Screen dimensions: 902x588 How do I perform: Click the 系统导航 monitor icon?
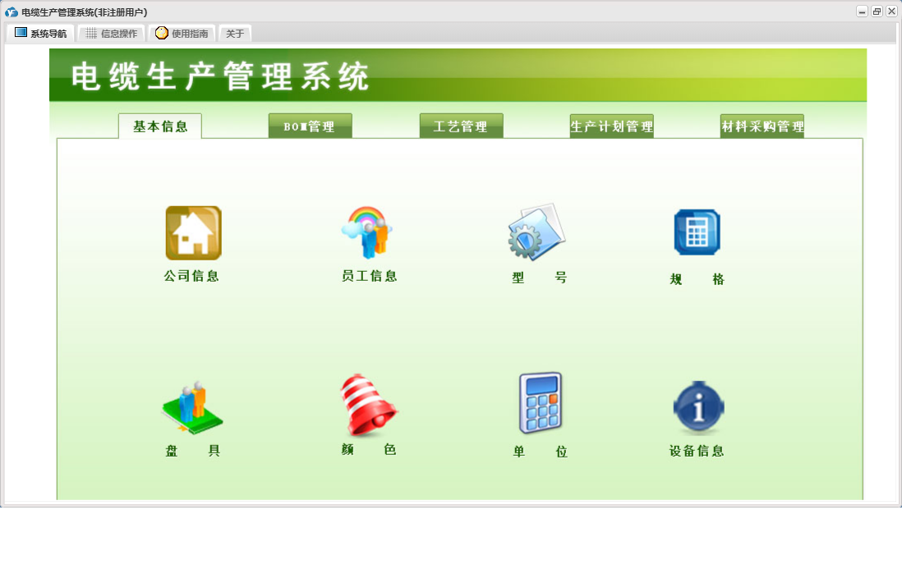click(x=21, y=33)
